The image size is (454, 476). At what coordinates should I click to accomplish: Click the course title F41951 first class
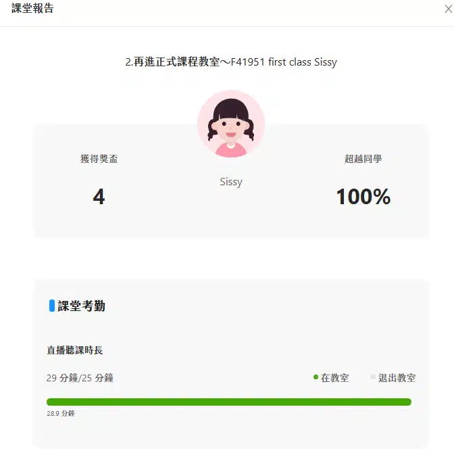point(231,62)
